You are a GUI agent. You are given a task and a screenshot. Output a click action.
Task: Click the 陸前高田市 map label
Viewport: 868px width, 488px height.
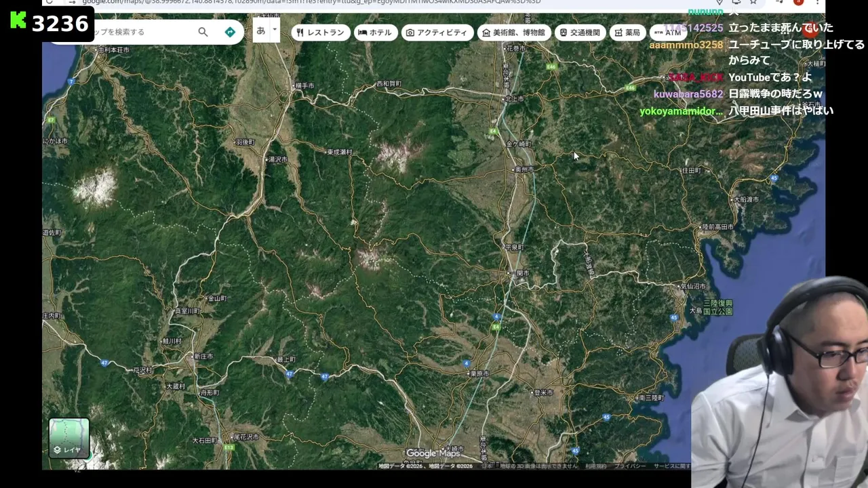(x=717, y=226)
